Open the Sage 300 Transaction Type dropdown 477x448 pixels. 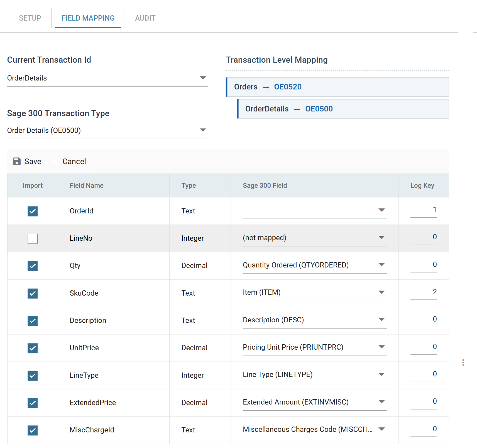107,130
